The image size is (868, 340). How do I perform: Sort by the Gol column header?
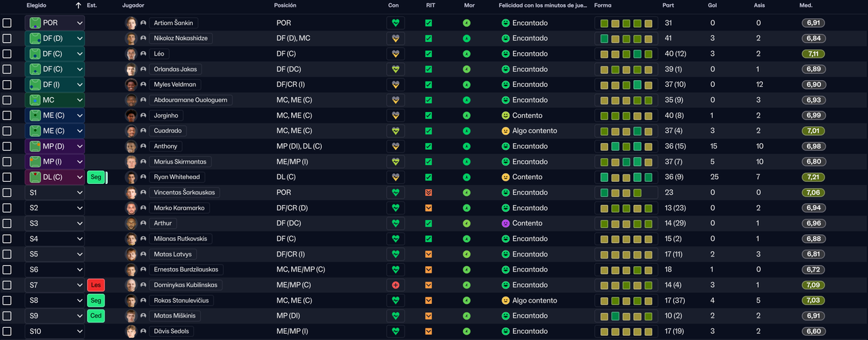[x=713, y=5]
